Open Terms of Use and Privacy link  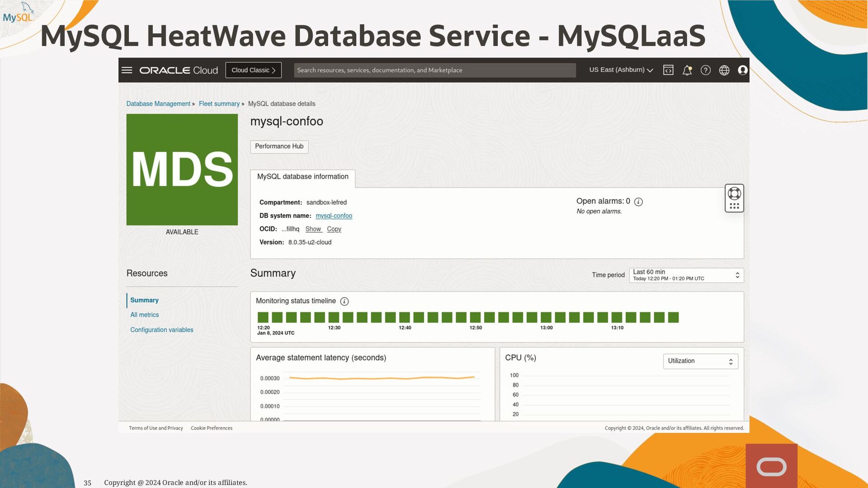[x=156, y=428]
